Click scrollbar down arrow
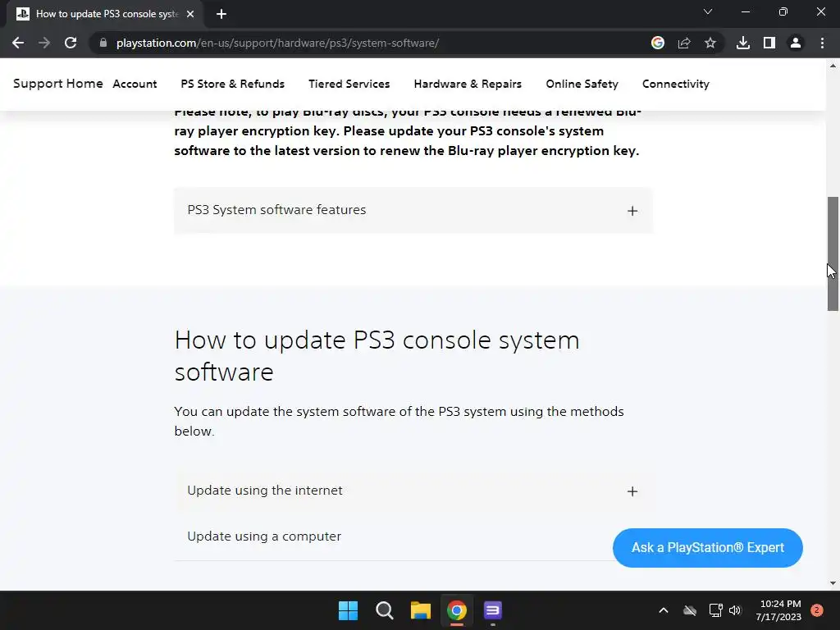Viewport: 840px width, 630px height. pos(833,583)
